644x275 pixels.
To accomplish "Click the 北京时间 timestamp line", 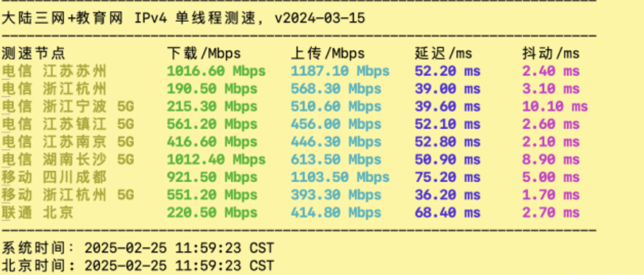I will coord(137,266).
